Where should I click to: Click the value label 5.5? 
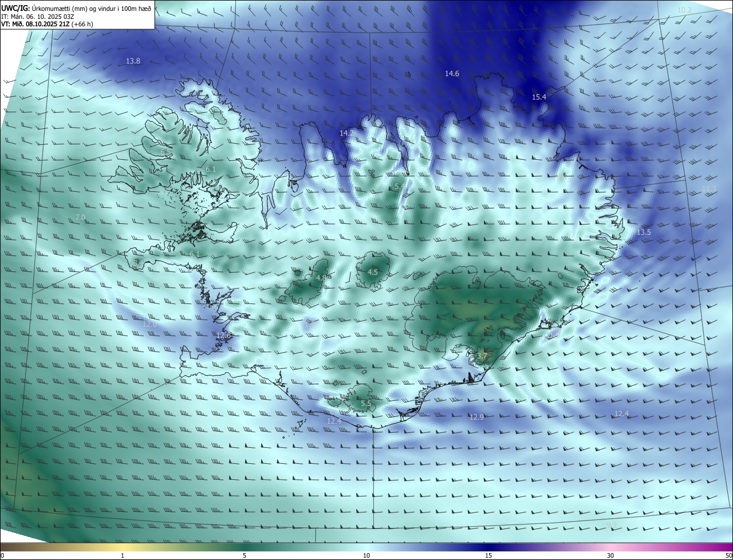(x=366, y=404)
